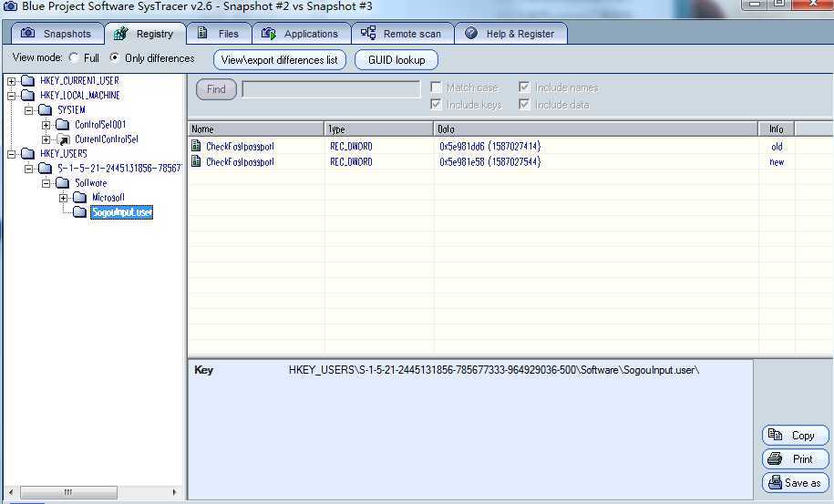Select Full view mode radio button
The image size is (834, 504).
(74, 58)
